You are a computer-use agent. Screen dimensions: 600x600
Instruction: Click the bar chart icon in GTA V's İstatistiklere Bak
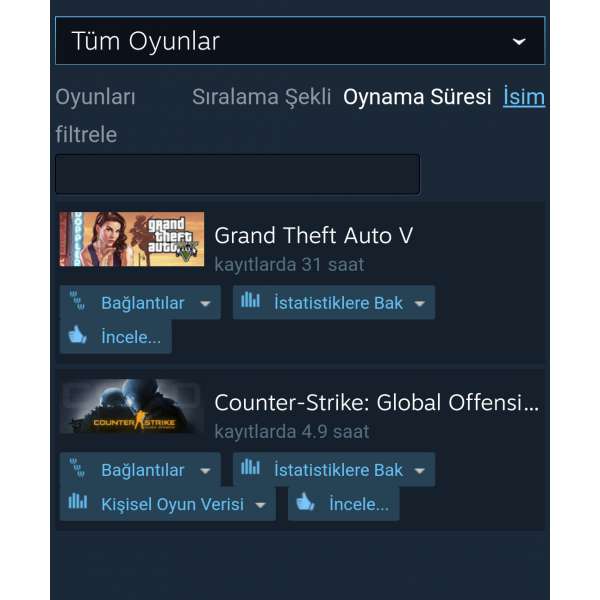pos(251,300)
